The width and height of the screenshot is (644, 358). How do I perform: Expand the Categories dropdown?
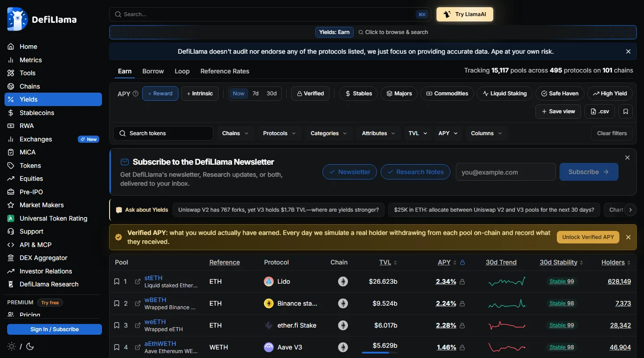329,133
